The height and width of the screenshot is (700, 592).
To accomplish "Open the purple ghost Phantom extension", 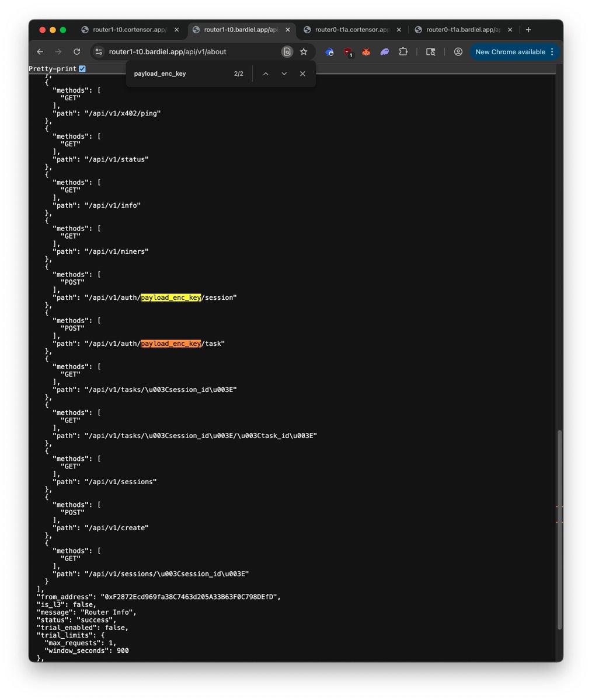I will coord(385,52).
